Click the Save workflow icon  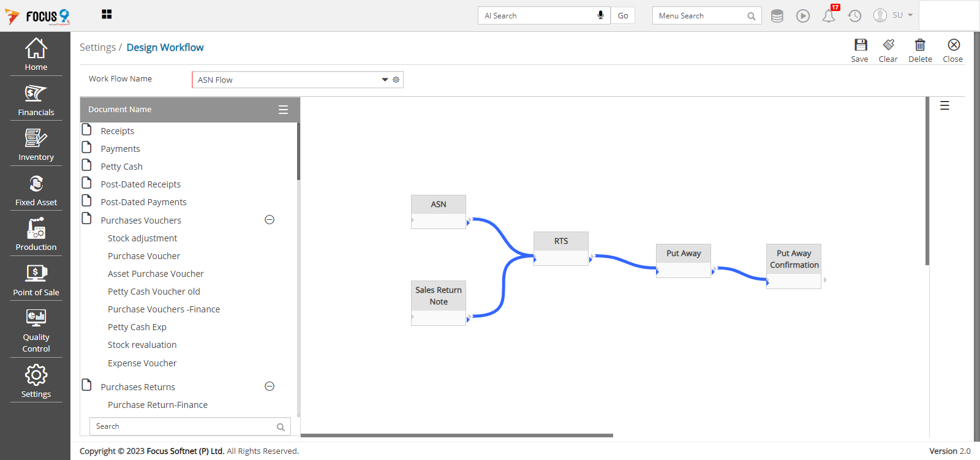[861, 45]
